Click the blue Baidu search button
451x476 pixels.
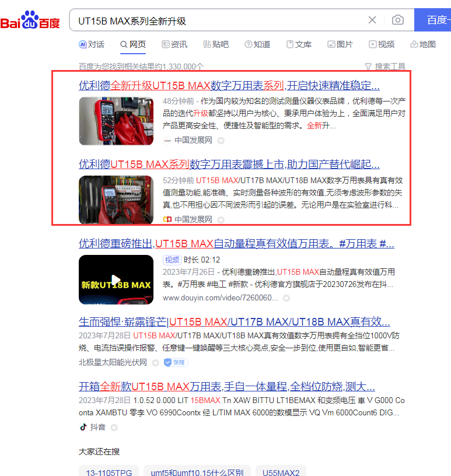click(x=432, y=20)
